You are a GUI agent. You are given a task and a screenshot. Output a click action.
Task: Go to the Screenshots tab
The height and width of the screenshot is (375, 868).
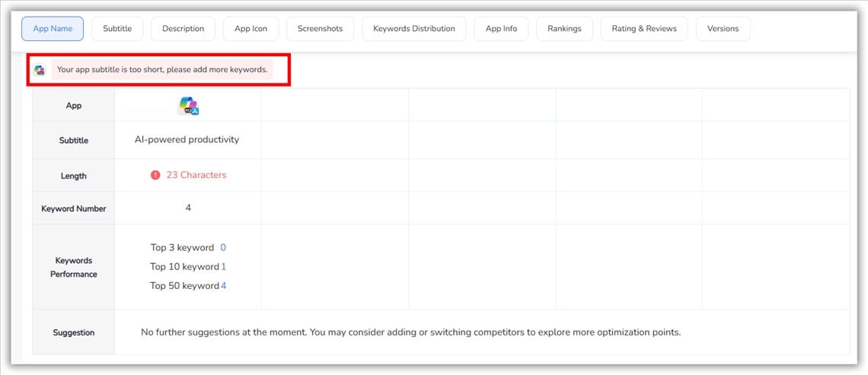tap(320, 29)
